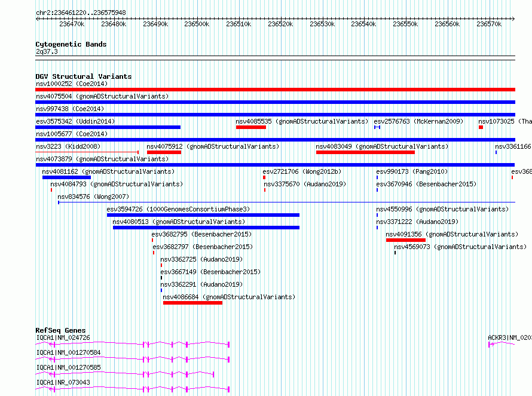This screenshot has width=532, height=396.
Task: Click nsv3362291 (Audano2019) label
Action: coord(201,284)
